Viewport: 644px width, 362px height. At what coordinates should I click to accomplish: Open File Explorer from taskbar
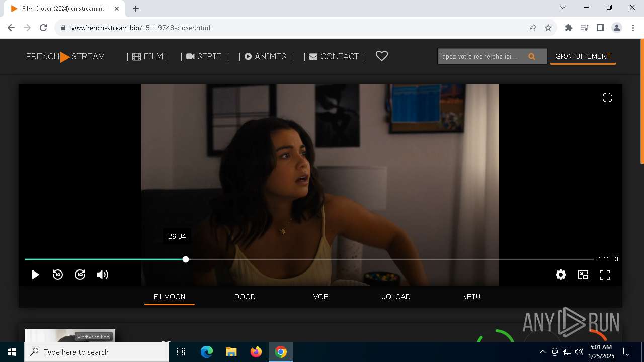coord(231,352)
